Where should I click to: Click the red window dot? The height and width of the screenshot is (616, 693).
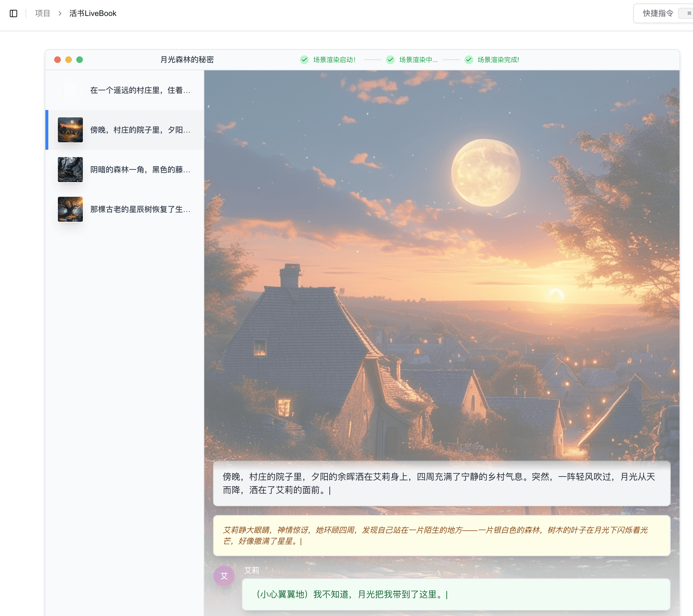[x=58, y=60]
